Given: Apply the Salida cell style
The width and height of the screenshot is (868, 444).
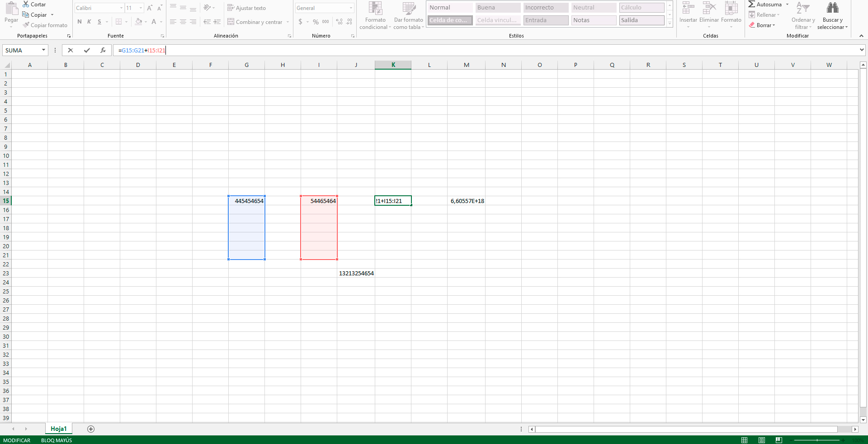Looking at the screenshot, I should coord(642,20).
